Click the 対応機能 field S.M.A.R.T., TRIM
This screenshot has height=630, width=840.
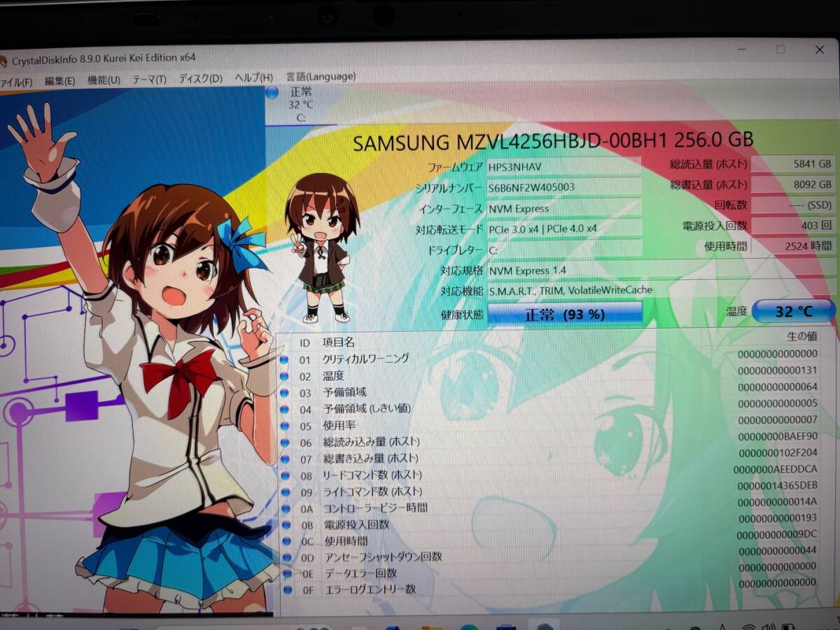click(x=661, y=290)
